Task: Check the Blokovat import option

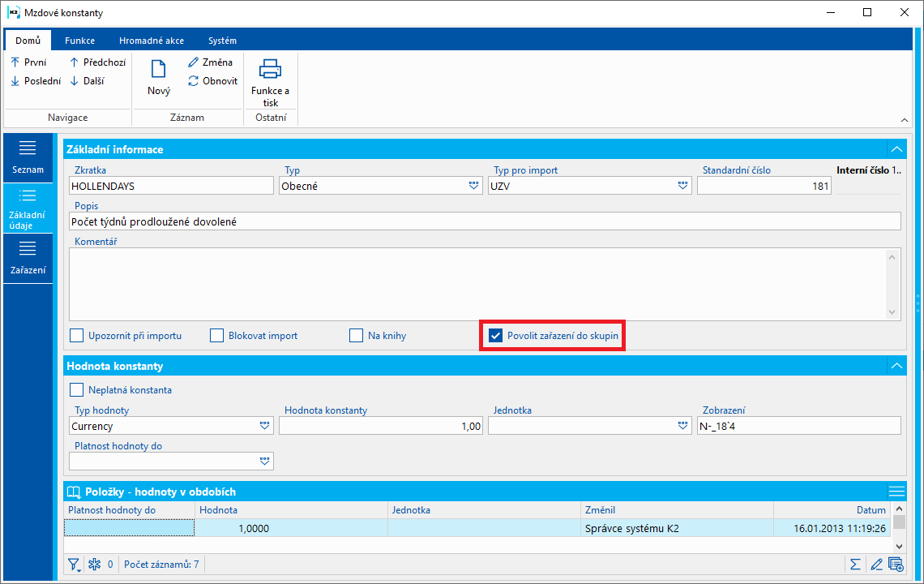Action: point(217,336)
